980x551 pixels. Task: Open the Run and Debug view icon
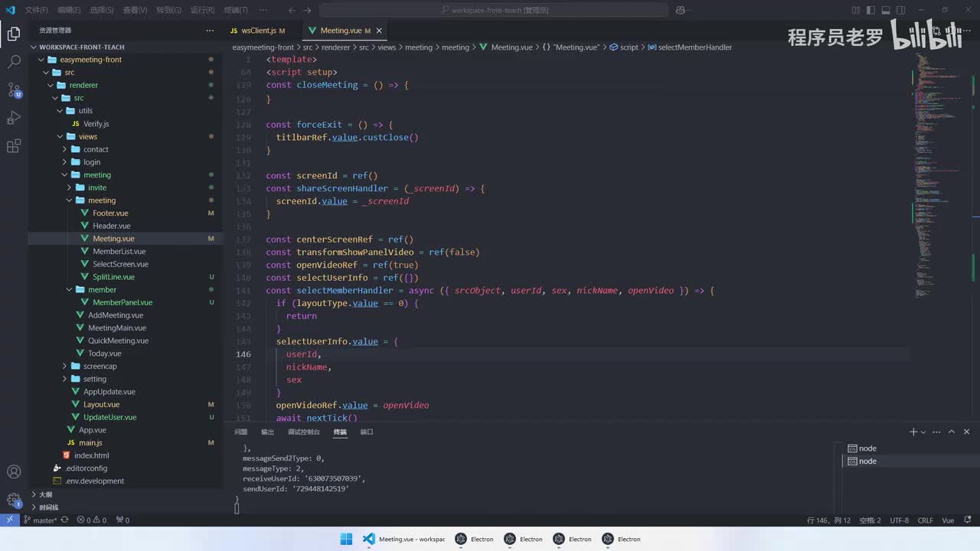pyautogui.click(x=14, y=118)
